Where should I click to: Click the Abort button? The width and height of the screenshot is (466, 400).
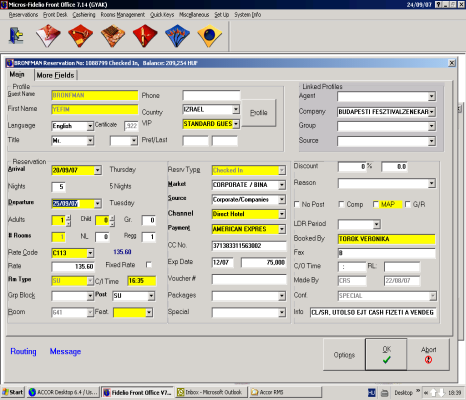click(x=428, y=354)
